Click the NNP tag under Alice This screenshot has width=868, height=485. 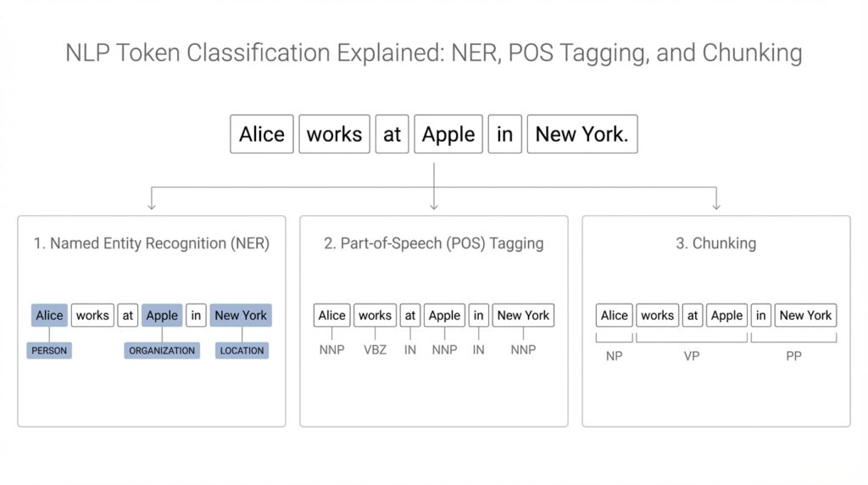331,350
